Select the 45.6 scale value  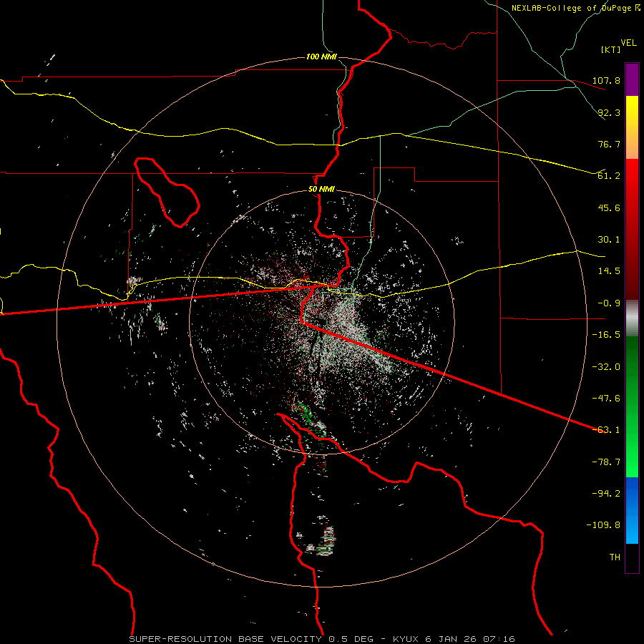[x=609, y=208]
